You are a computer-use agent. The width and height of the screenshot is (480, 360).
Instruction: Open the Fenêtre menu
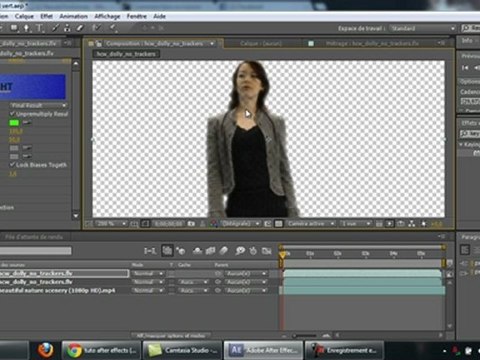136,16
